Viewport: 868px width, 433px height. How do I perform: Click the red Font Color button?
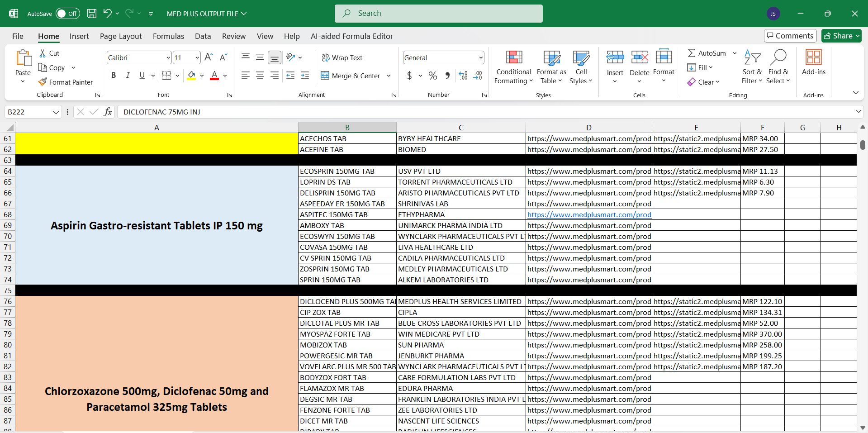(214, 76)
